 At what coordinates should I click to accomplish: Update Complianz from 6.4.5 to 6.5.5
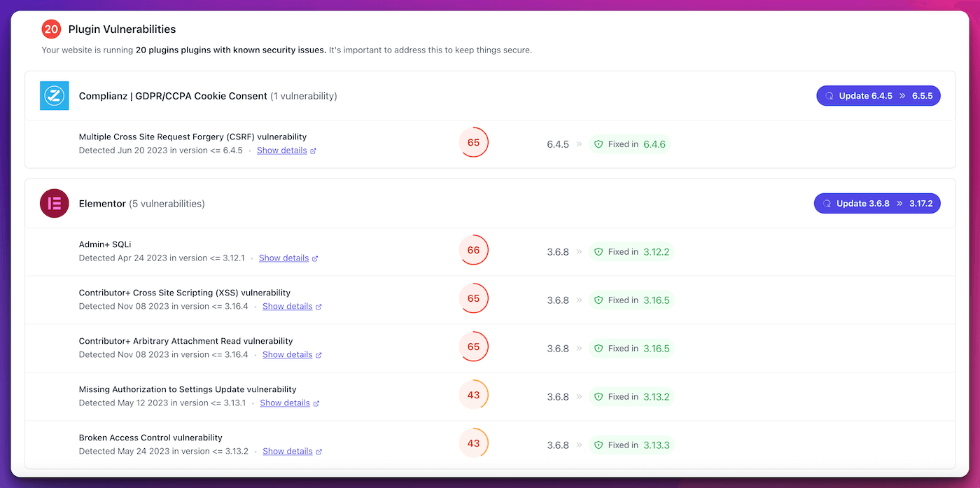coord(878,96)
